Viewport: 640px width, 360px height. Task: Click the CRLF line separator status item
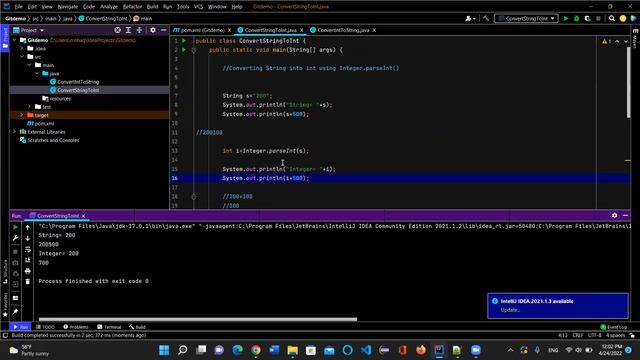coord(578,336)
